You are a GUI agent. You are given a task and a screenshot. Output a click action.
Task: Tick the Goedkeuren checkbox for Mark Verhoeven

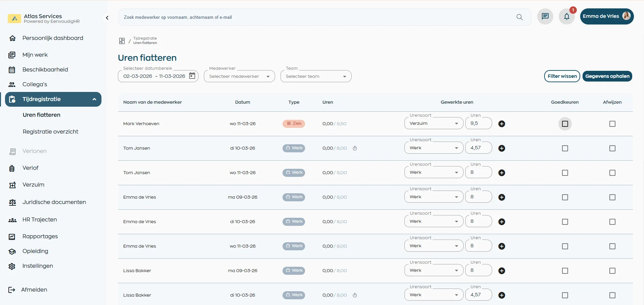(x=565, y=124)
